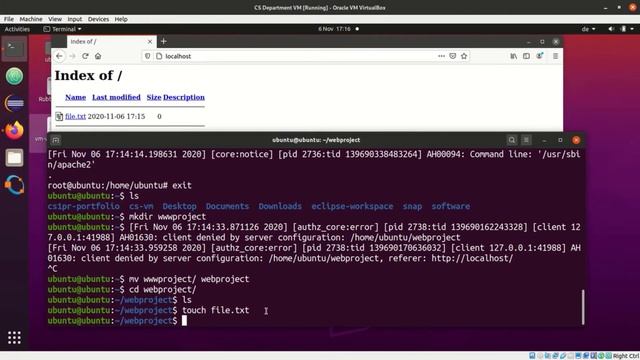
Task: Click 'Right Ctrl' host key indicator
Action: (626, 356)
